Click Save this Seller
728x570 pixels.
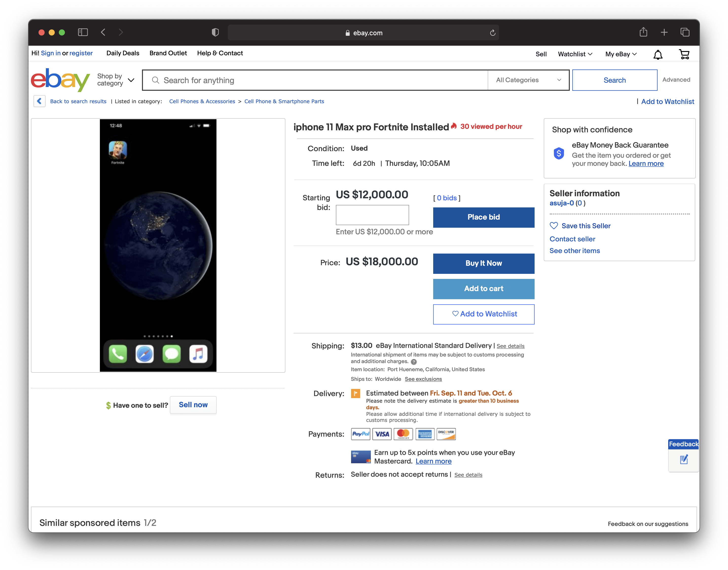[586, 226]
